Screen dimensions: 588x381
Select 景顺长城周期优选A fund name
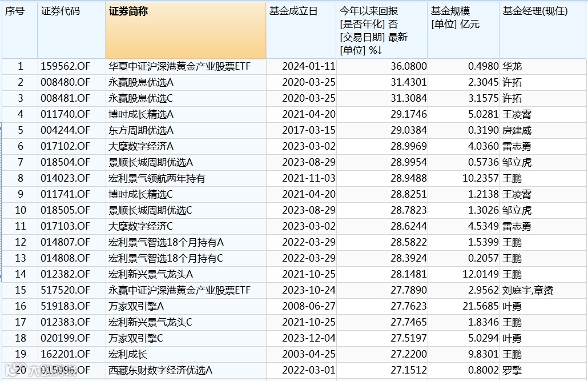151,162
